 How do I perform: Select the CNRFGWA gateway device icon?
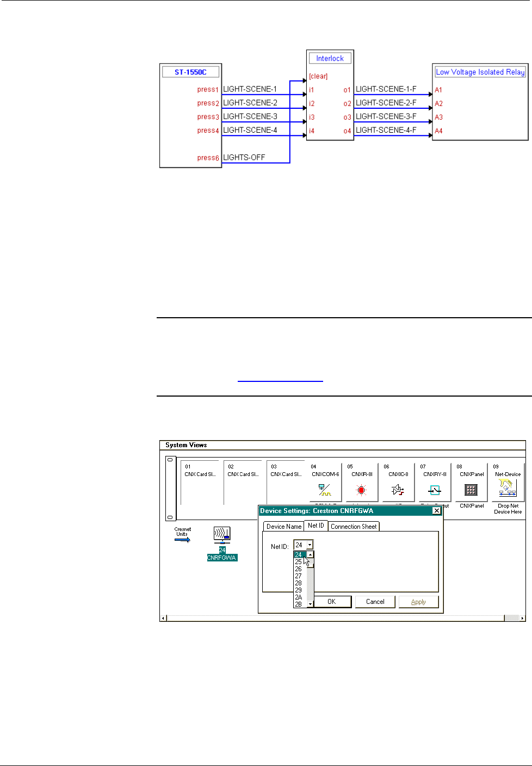point(222,535)
